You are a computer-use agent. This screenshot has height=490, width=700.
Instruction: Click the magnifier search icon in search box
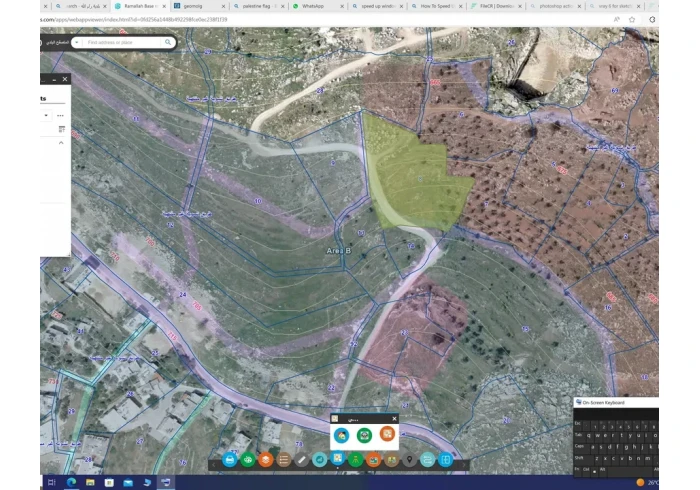click(168, 42)
